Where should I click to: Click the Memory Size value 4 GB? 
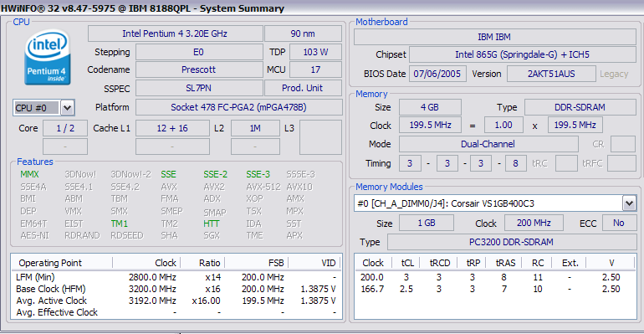pos(430,107)
